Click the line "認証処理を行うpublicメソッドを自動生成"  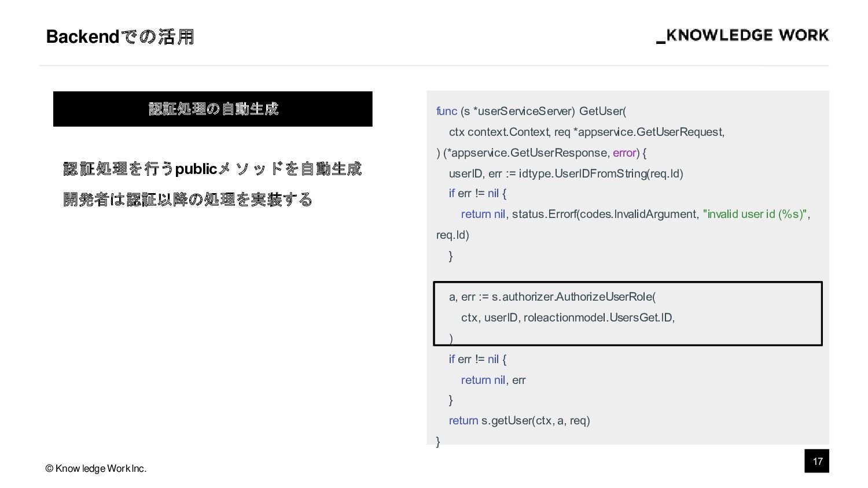(212, 169)
